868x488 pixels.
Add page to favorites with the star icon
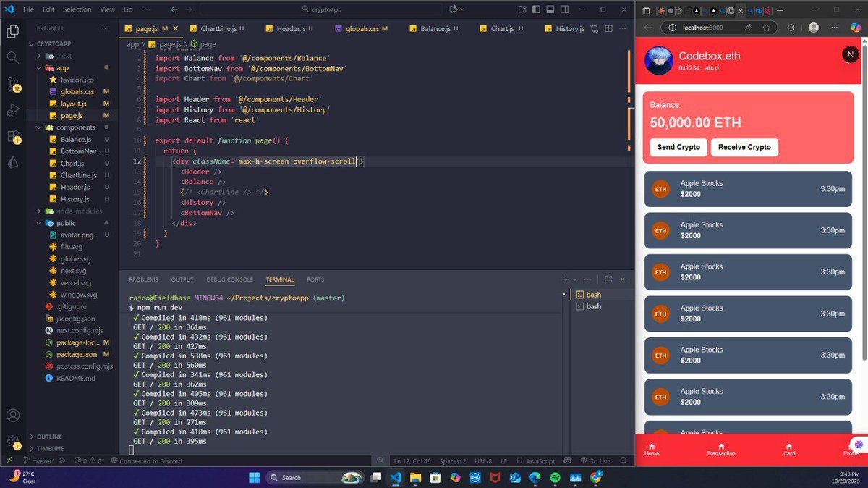(767, 27)
